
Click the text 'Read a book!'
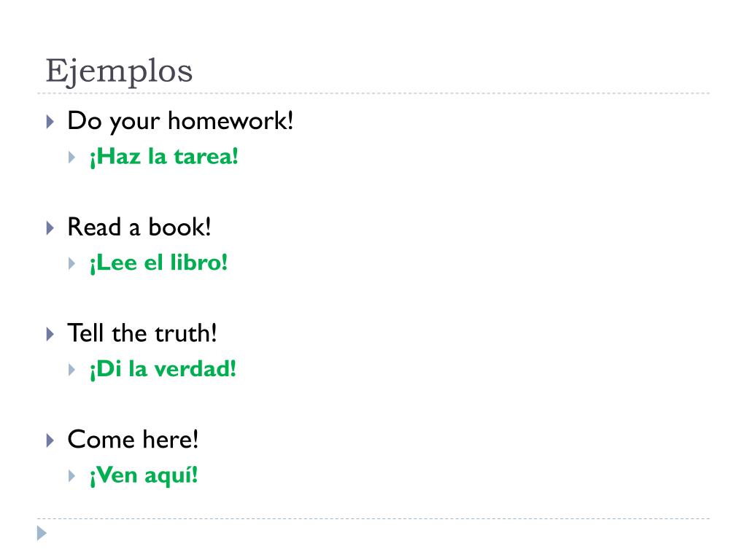pos(139,227)
